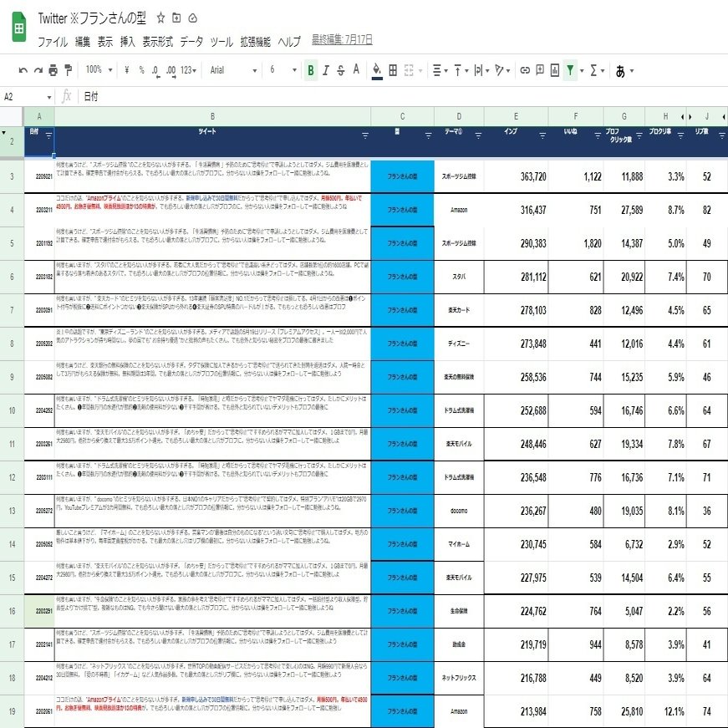Open font size dropdown
The width and height of the screenshot is (728, 728).
(x=283, y=70)
